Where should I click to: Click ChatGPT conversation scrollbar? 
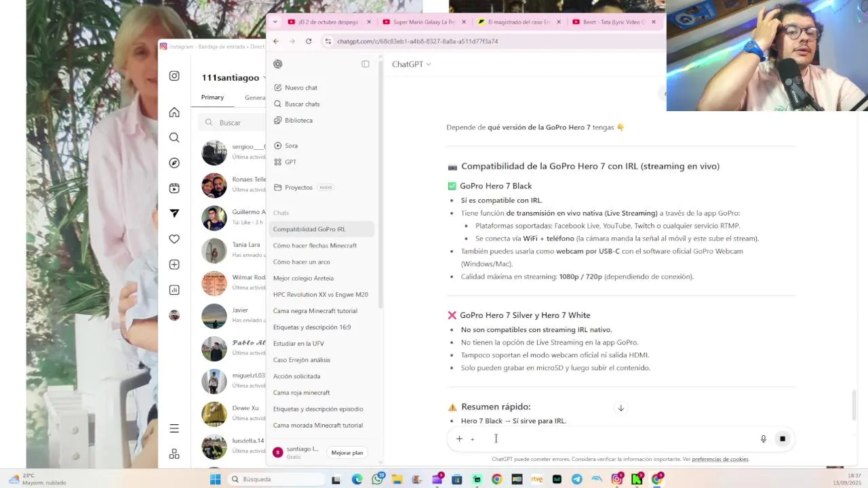(854, 405)
